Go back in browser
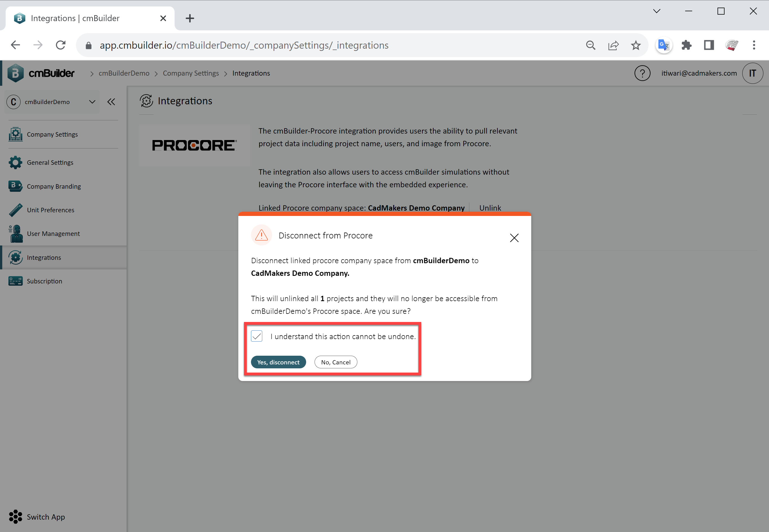 click(15, 45)
